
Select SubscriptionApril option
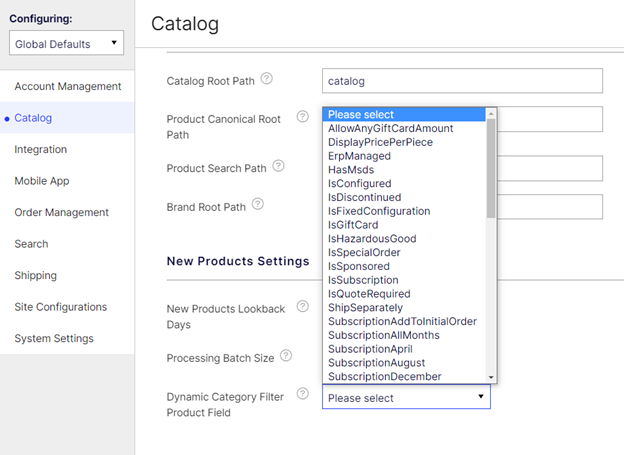(x=404, y=349)
